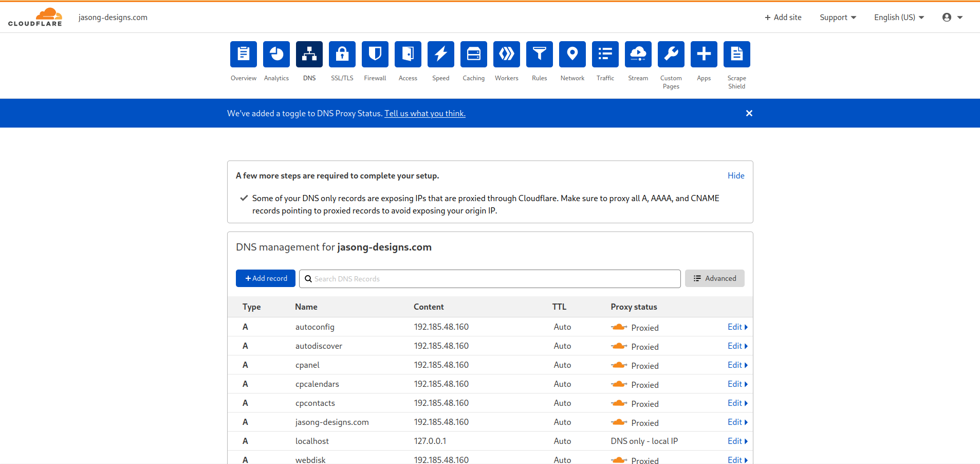This screenshot has height=464, width=980.
Task: Toggle proxy cloud for cpanel record
Action: [619, 365]
